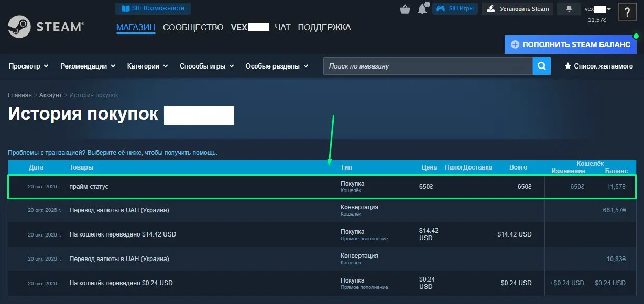Expand the Просмотр dropdown

pyautogui.click(x=29, y=66)
